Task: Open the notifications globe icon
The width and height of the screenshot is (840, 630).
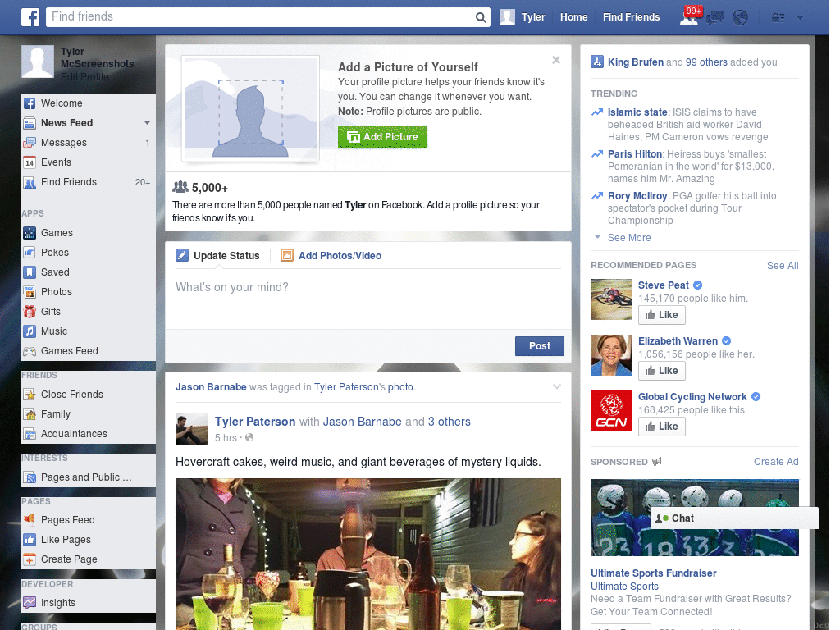Action: pyautogui.click(x=741, y=18)
